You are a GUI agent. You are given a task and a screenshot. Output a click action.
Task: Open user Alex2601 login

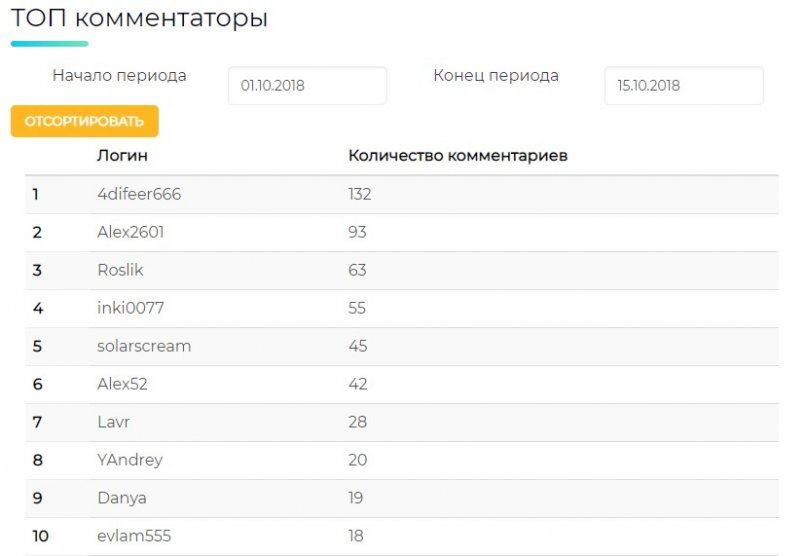coord(130,232)
